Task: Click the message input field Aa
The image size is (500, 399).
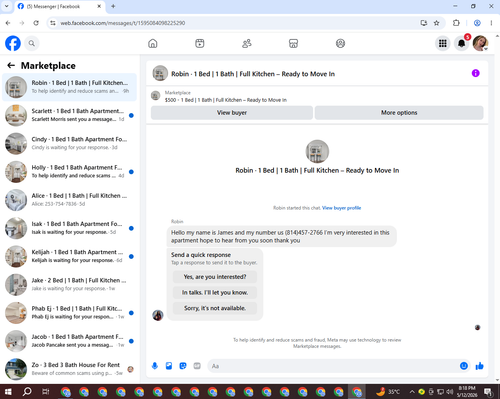Action: point(333,366)
